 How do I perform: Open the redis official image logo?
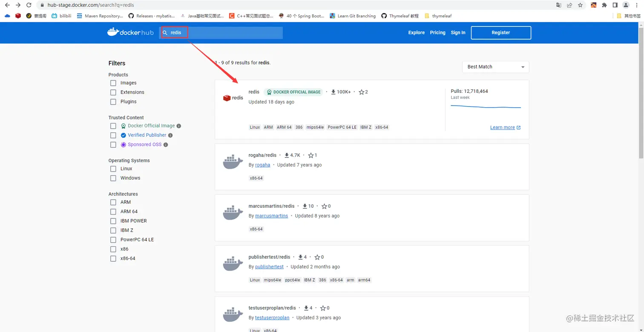[233, 98]
